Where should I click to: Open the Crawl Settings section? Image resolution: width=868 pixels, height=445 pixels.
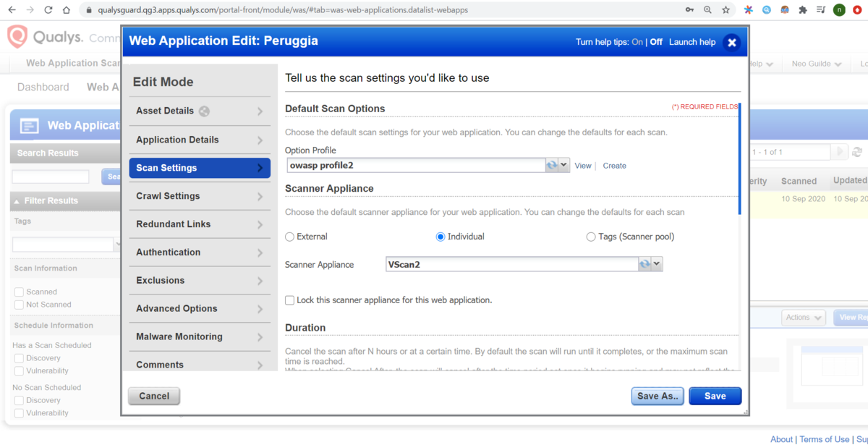tap(200, 196)
